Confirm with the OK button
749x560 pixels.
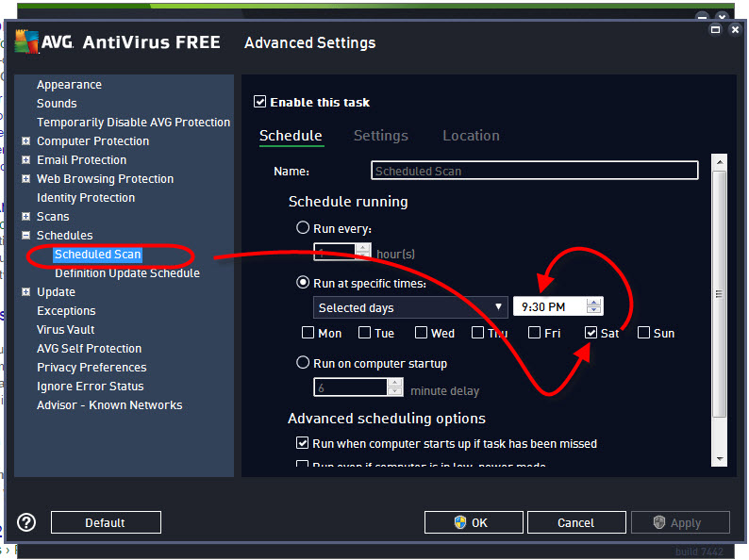[x=474, y=522]
